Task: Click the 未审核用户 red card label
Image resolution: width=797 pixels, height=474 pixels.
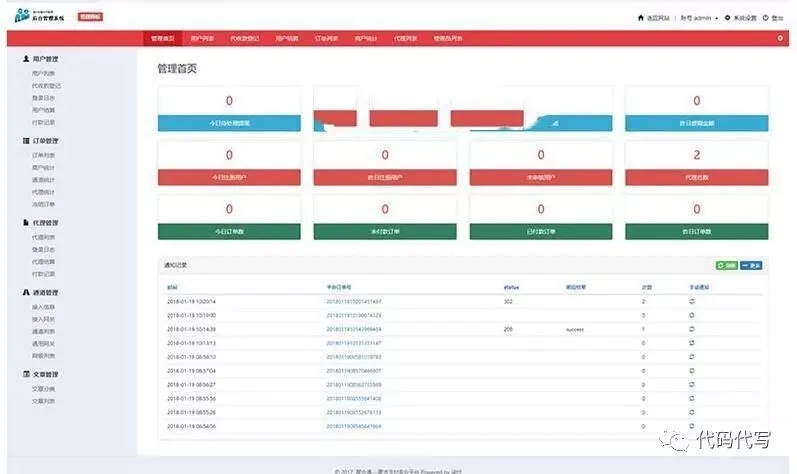Action: pos(541,177)
